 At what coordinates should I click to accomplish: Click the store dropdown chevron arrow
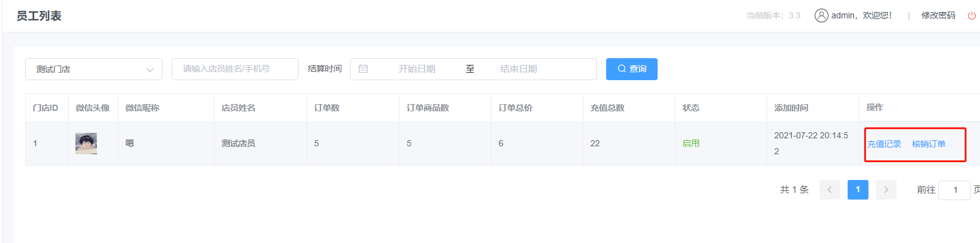[150, 70]
